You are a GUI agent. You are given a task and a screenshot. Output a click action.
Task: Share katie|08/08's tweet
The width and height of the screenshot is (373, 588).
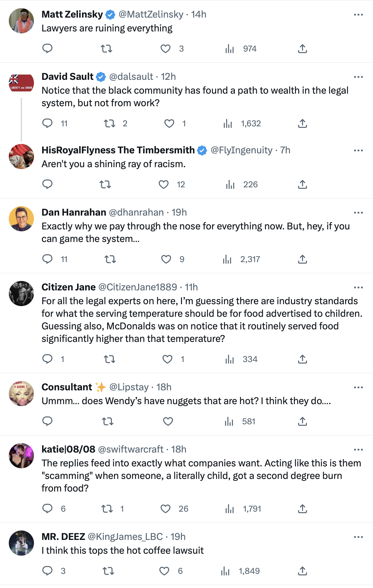click(302, 508)
